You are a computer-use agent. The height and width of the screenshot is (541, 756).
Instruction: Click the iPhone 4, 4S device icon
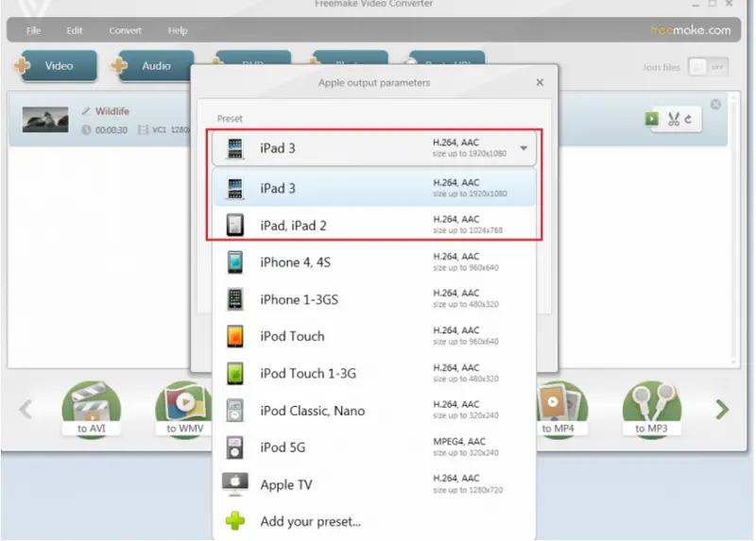pyautogui.click(x=234, y=262)
